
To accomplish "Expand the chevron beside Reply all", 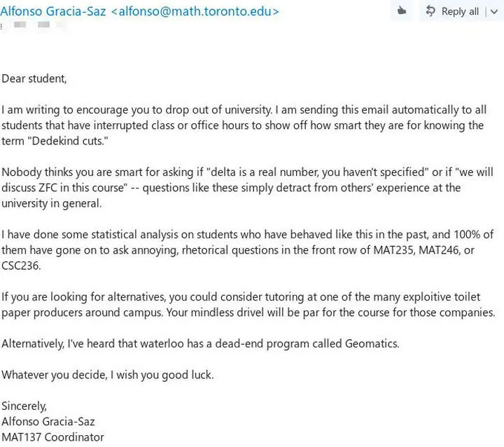I will 494,12.
